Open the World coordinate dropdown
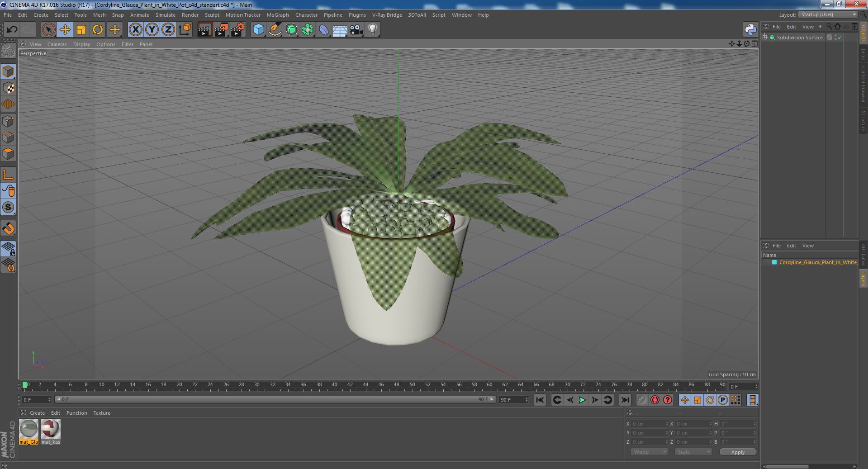Screen dimensions: 868x469 649,452
